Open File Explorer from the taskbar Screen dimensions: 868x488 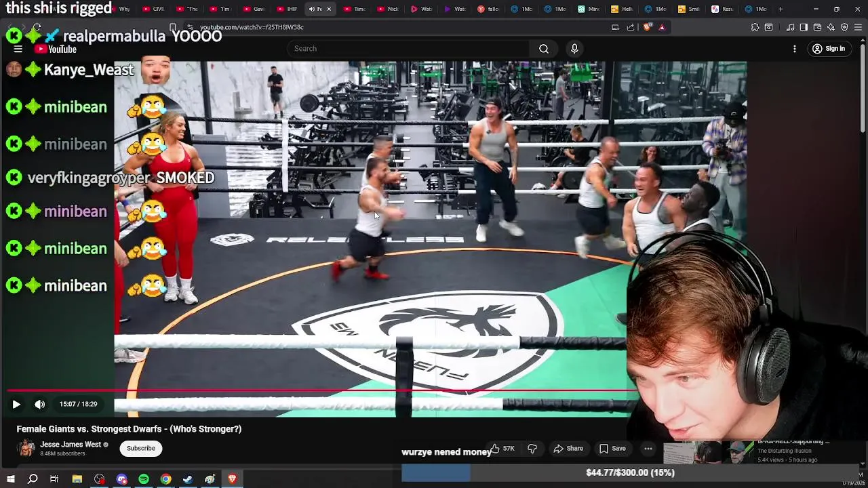click(77, 479)
